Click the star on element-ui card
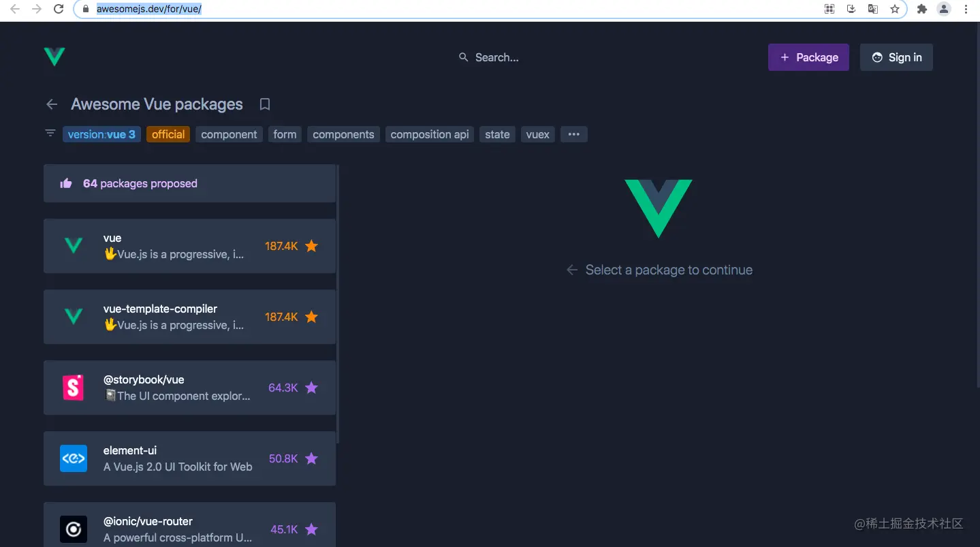980x547 pixels. tap(311, 458)
